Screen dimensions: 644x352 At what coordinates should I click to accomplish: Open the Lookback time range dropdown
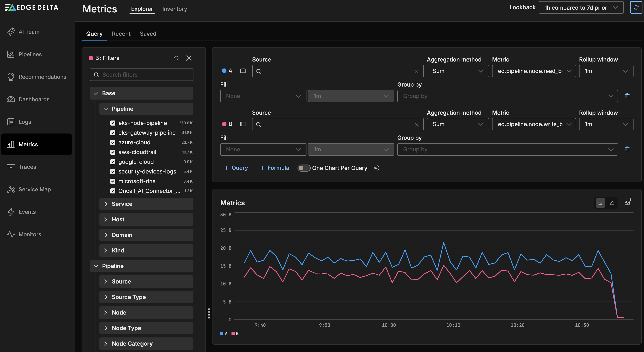tap(581, 8)
